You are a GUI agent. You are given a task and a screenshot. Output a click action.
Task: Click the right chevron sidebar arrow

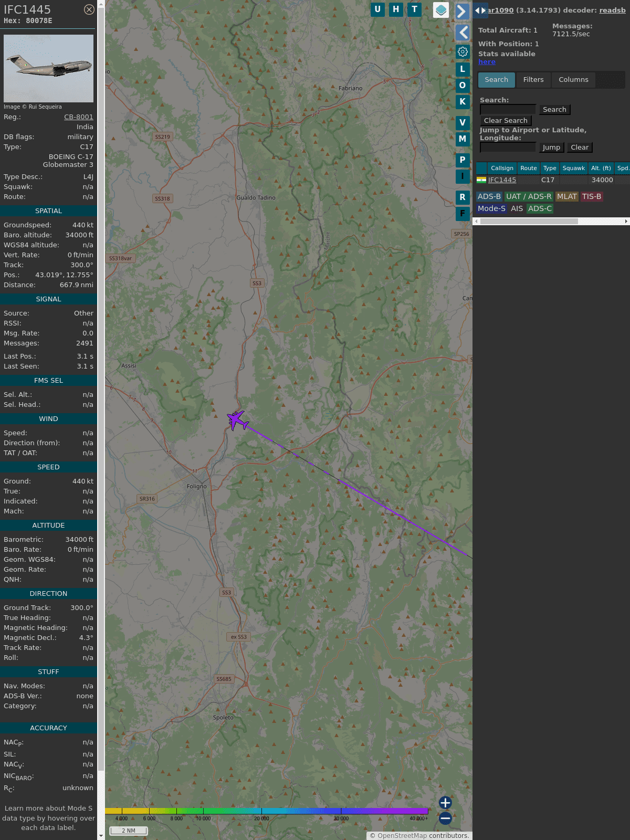pyautogui.click(x=462, y=12)
